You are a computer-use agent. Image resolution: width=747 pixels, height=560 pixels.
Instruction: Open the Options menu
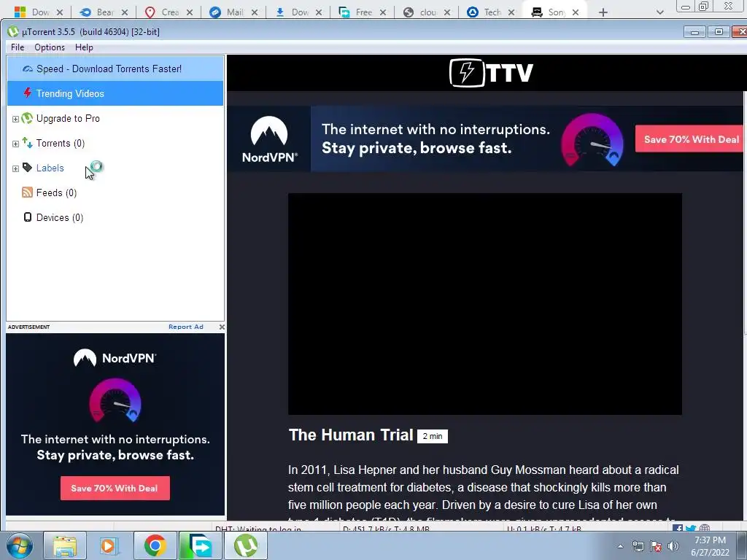(x=50, y=47)
